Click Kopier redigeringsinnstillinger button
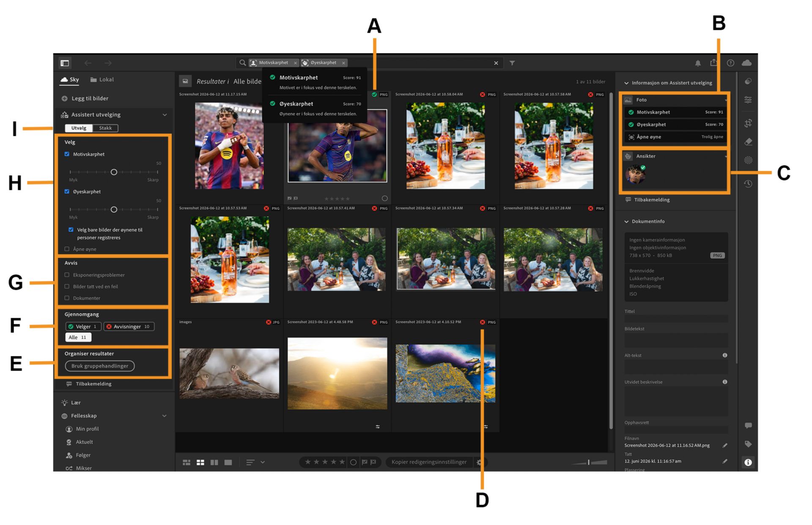The height and width of the screenshot is (525, 812). pos(429,462)
